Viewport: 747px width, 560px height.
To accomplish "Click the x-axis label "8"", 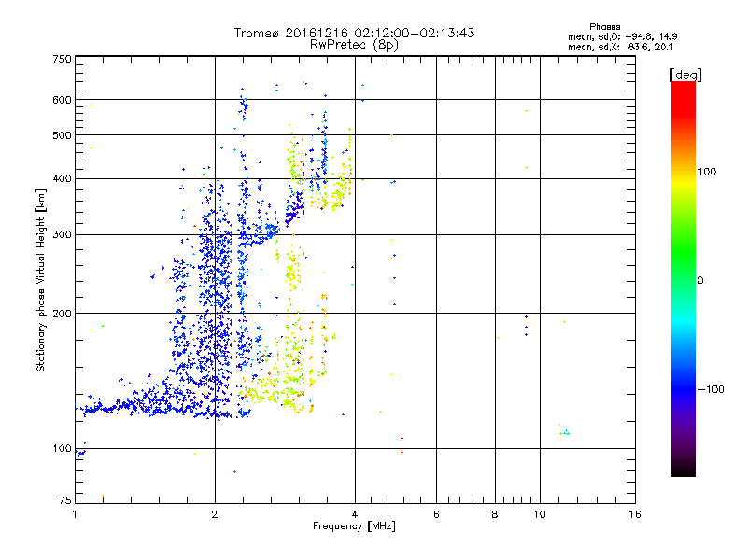I will [495, 514].
